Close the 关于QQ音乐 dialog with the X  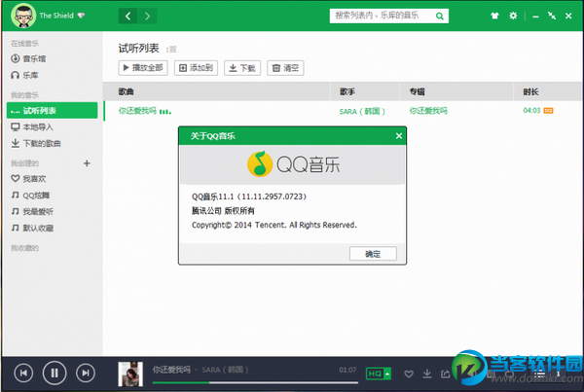398,136
